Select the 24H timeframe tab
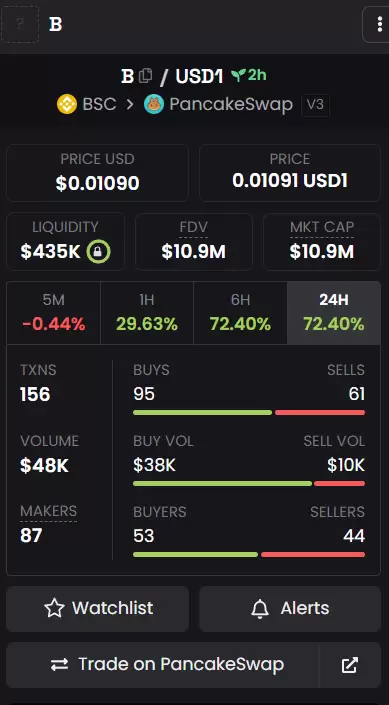This screenshot has height=705, width=389. click(334, 313)
